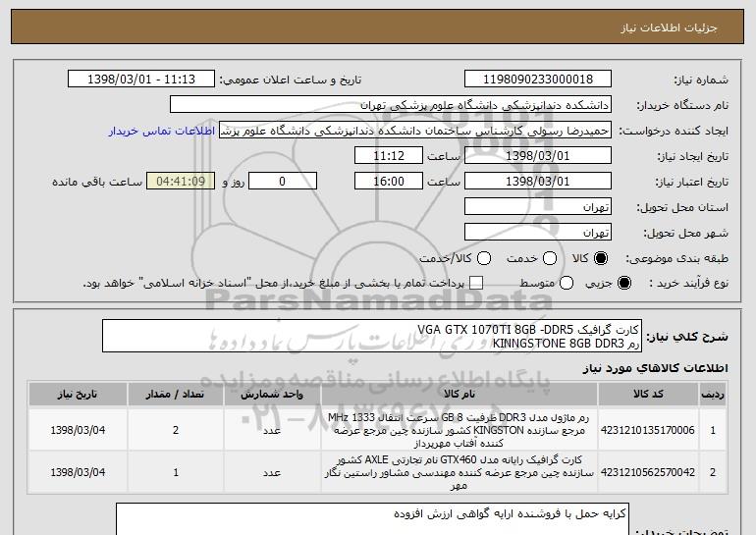The height and width of the screenshot is (535, 756).
Task: Click the validity time field 16:00
Action: point(389,182)
